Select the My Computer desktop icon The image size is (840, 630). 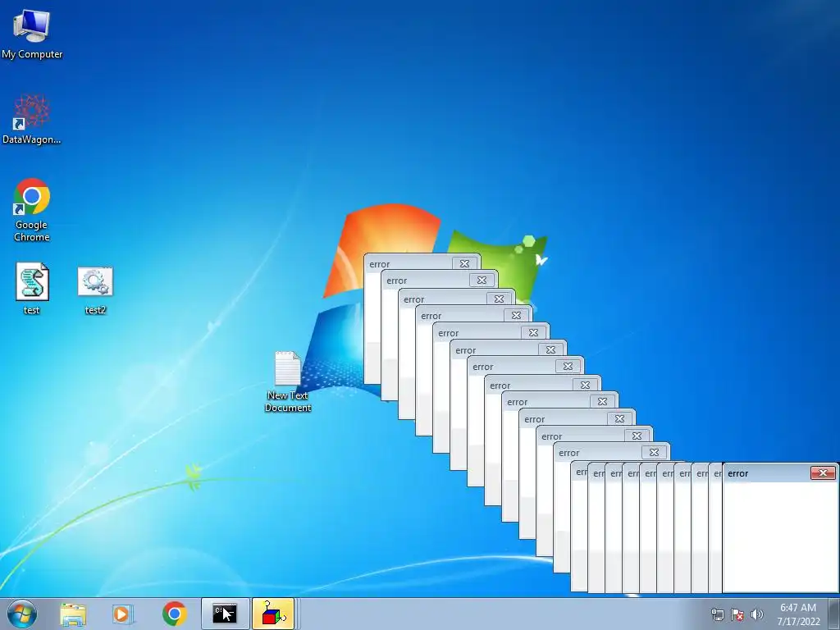(32, 33)
